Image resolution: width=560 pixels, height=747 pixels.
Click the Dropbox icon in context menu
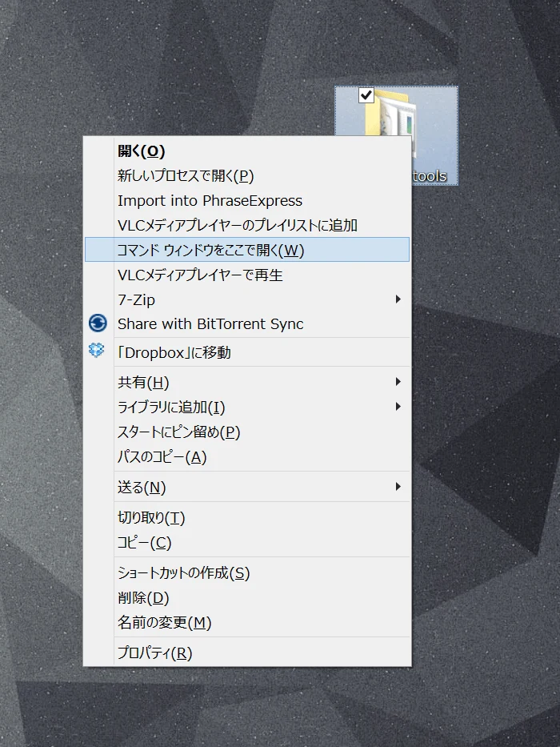(x=97, y=351)
